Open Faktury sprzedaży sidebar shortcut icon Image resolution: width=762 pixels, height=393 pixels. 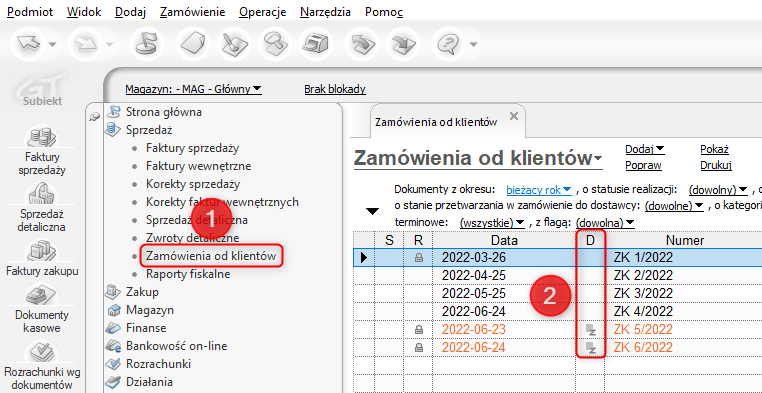click(42, 137)
